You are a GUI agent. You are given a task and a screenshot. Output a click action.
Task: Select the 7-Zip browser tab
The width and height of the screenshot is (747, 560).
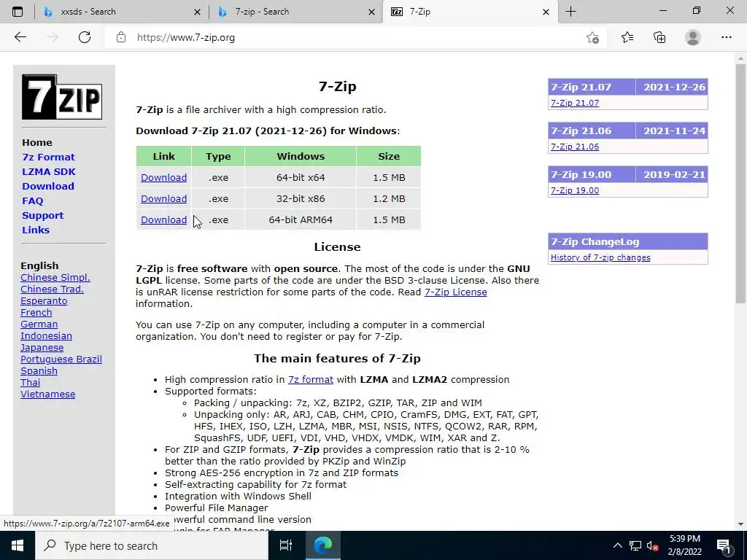pos(470,12)
